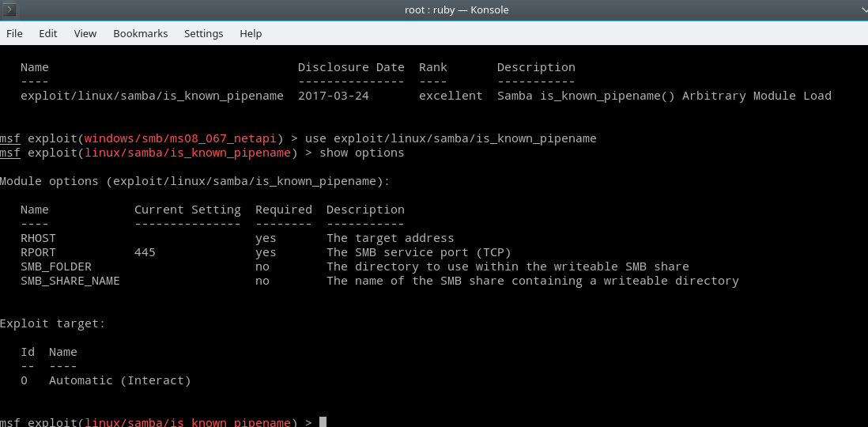Click 'The SMB service port (TCP)' description
The image size is (868, 427).
coord(418,252)
